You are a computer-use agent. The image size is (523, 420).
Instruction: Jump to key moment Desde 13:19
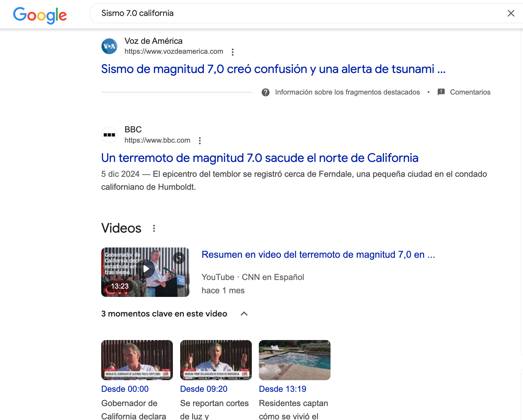pyautogui.click(x=282, y=389)
